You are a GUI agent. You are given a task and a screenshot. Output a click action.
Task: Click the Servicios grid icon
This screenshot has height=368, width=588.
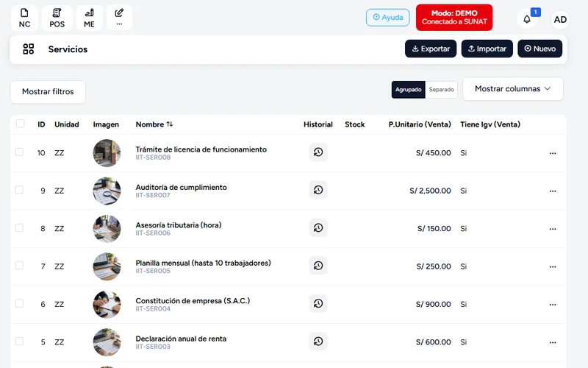(29, 49)
